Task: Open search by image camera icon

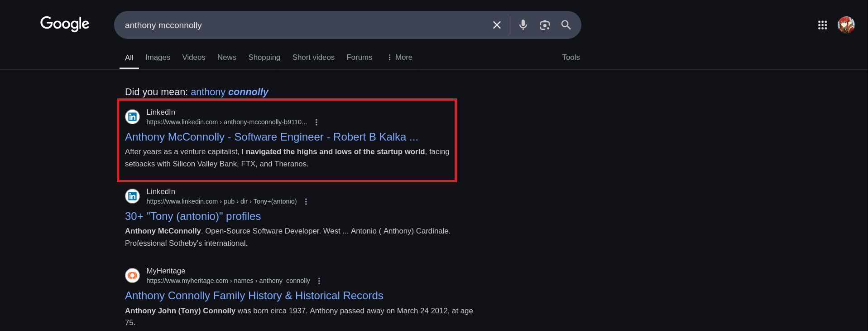Action: coord(545,25)
